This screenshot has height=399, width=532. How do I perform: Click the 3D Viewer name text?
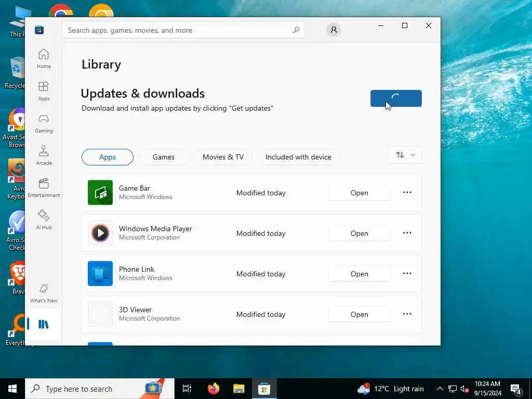135,310
